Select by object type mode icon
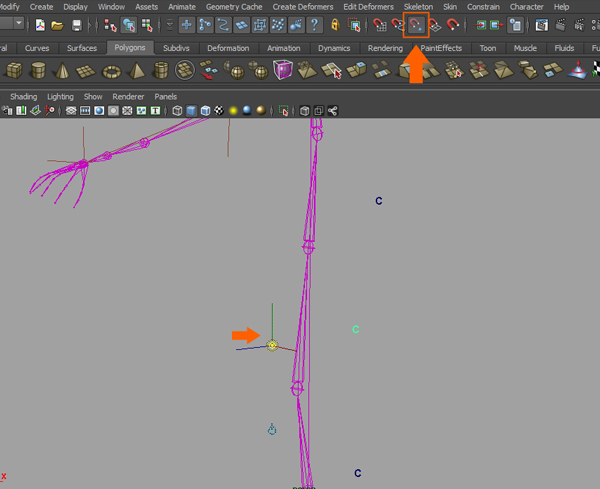 (x=129, y=25)
